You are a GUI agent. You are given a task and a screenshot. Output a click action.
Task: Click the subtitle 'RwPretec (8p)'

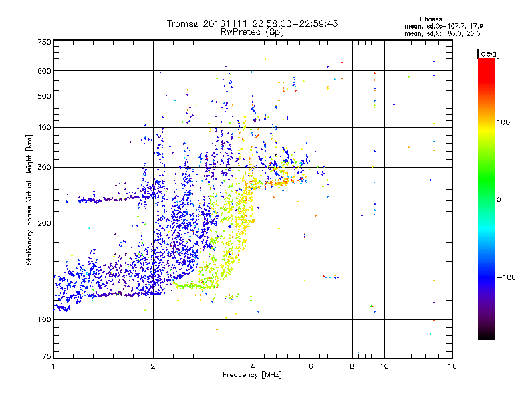coord(252,32)
